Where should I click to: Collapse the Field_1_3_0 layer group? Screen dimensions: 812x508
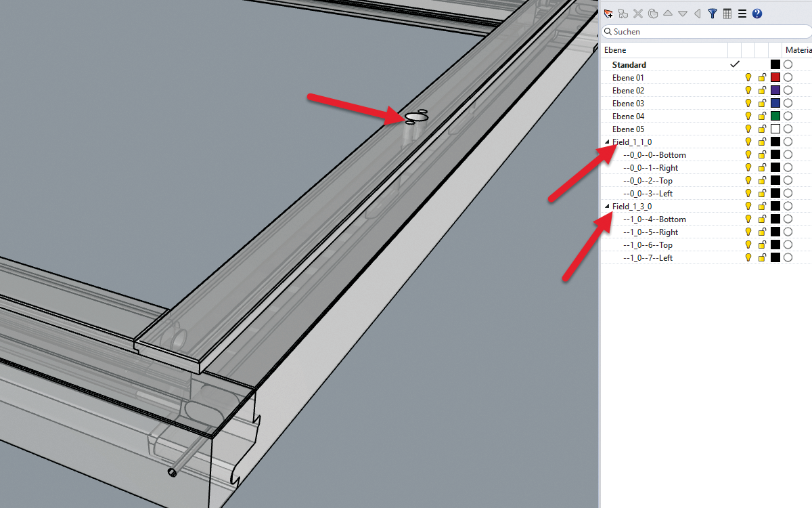tap(607, 207)
